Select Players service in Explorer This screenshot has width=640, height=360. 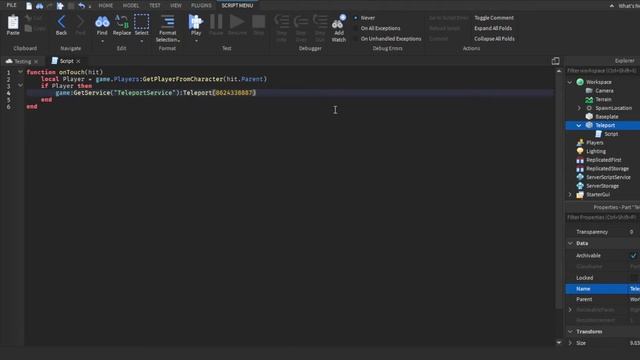click(x=594, y=142)
